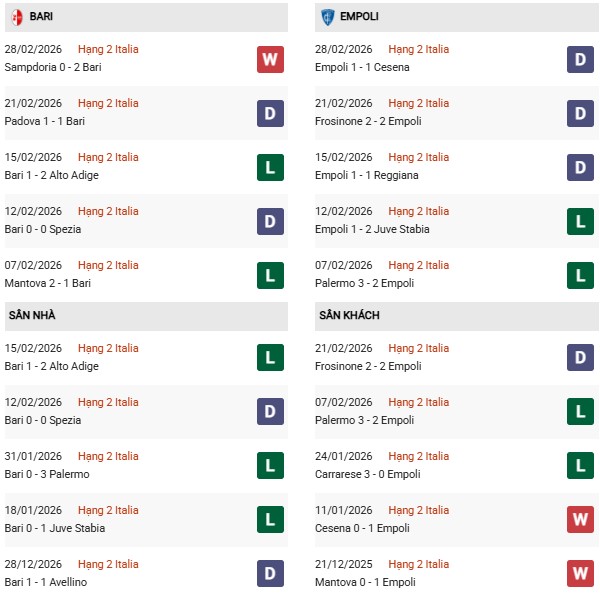Image resolution: width=600 pixels, height=593 pixels.
Task: Select D badge beside Padova 1-1 Bari
Action: click(270, 113)
